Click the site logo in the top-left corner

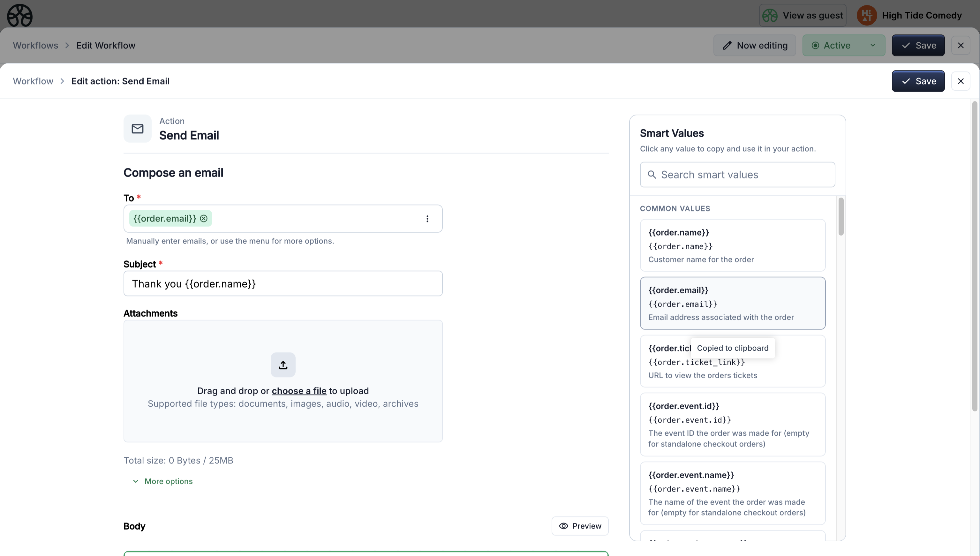19,15
